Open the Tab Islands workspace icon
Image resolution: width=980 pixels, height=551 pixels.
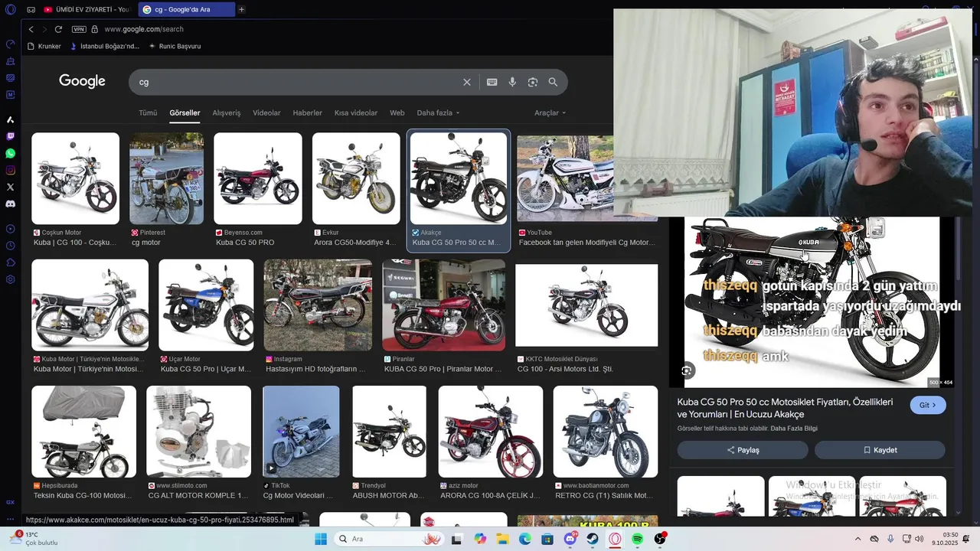(x=31, y=10)
